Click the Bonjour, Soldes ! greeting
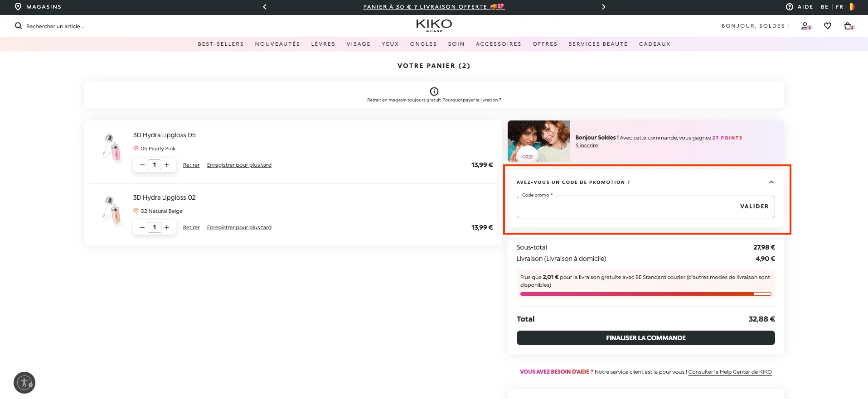Image resolution: width=868 pixels, height=399 pixels. click(755, 26)
